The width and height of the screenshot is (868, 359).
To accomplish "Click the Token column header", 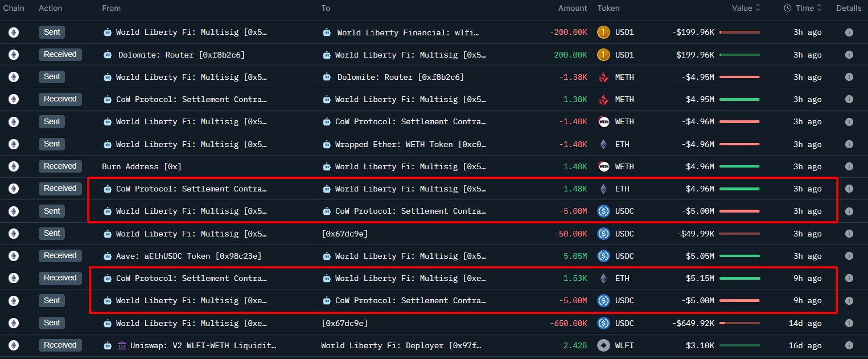I will (x=608, y=8).
